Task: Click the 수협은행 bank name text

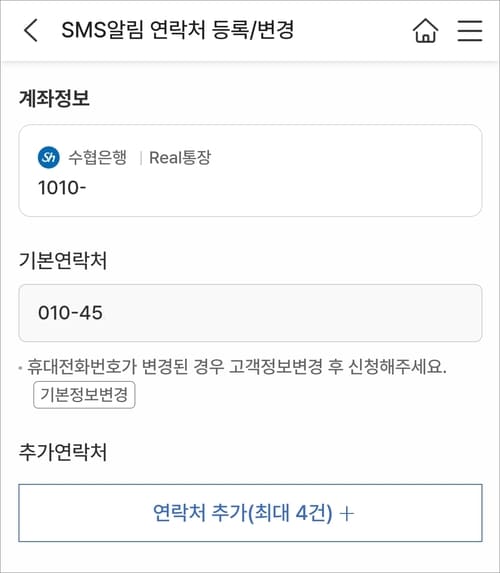Action: pos(98,158)
